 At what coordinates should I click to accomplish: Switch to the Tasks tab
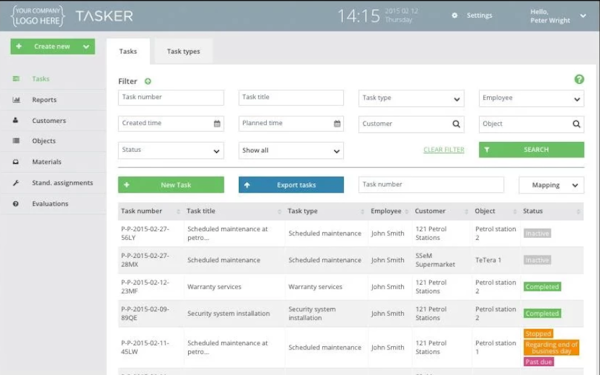click(128, 51)
